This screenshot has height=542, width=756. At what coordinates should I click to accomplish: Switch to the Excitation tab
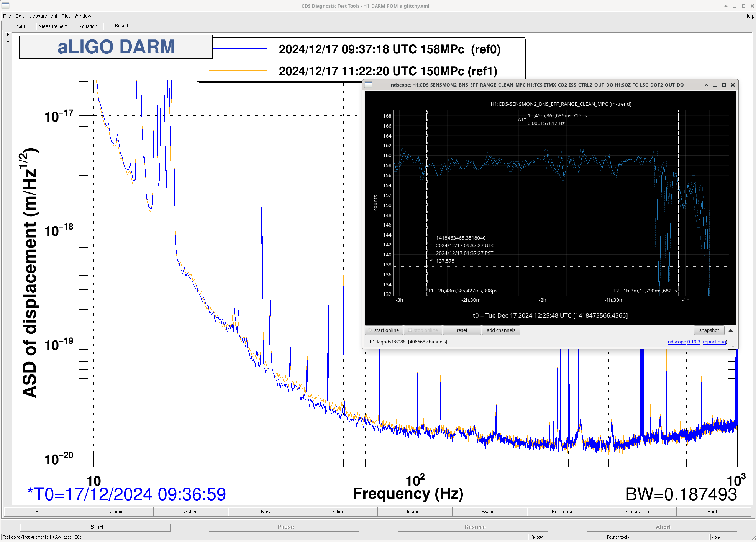pyautogui.click(x=87, y=26)
